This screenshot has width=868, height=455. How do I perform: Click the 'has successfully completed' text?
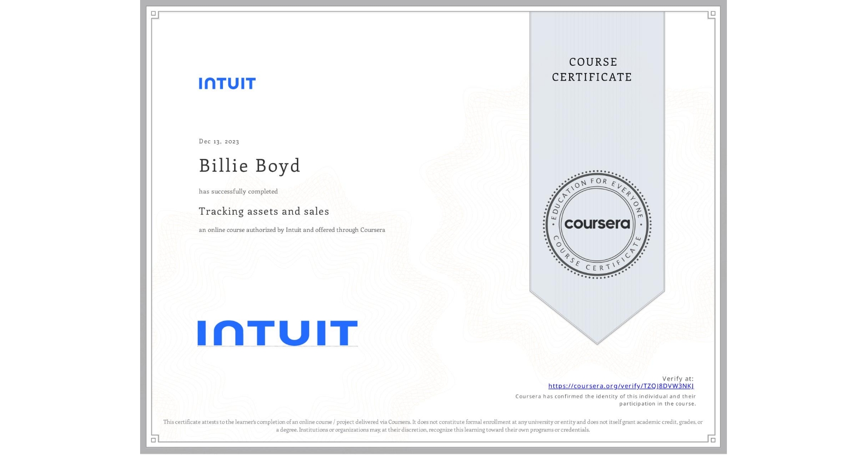point(238,191)
